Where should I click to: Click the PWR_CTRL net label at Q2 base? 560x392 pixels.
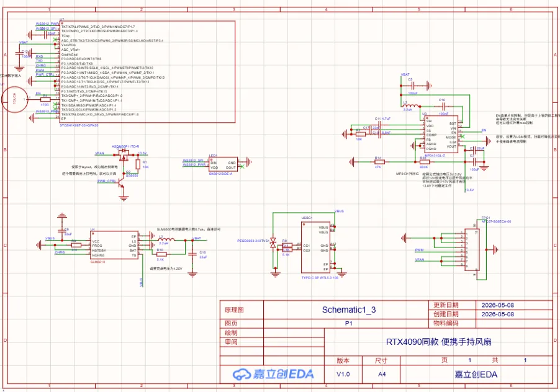(107, 181)
